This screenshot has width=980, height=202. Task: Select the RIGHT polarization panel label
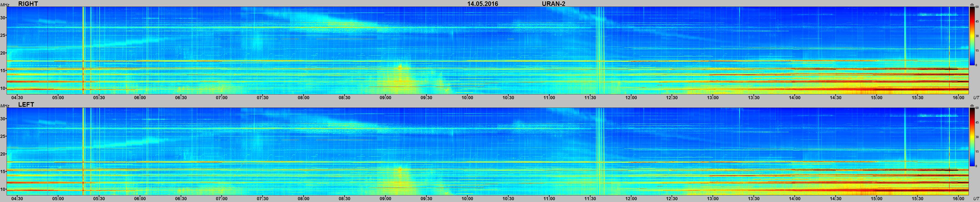click(28, 4)
